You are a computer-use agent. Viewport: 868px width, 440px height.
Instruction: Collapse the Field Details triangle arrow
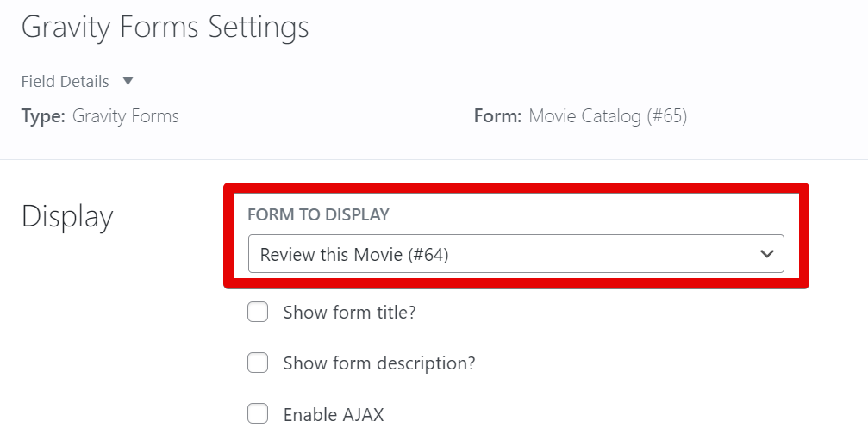[x=128, y=82]
